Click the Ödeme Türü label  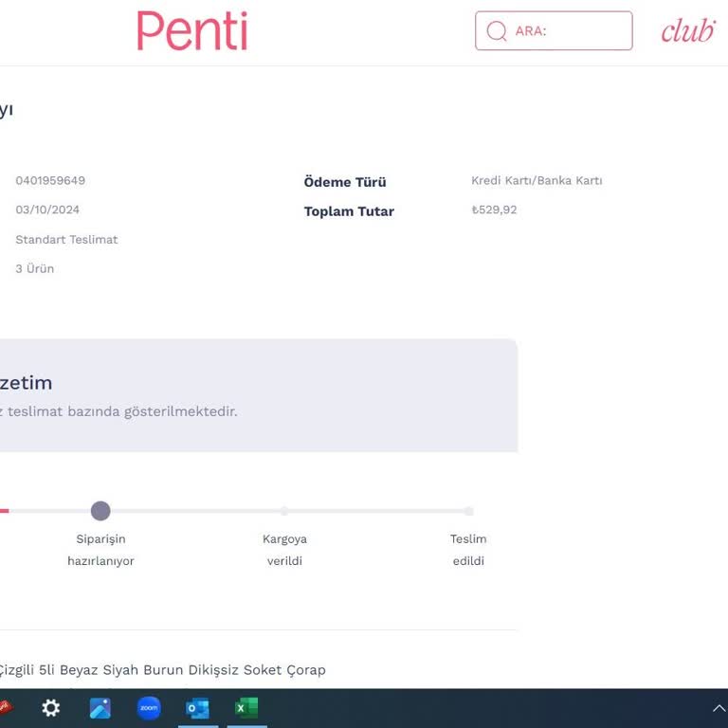[345, 182]
